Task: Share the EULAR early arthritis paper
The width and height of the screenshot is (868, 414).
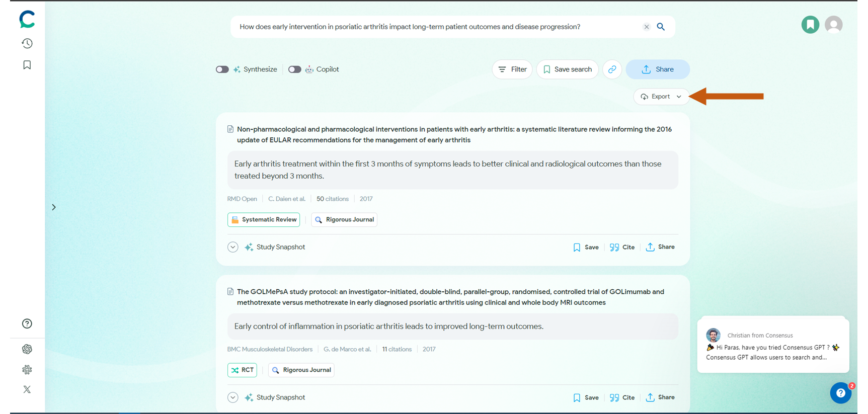Action: (660, 247)
